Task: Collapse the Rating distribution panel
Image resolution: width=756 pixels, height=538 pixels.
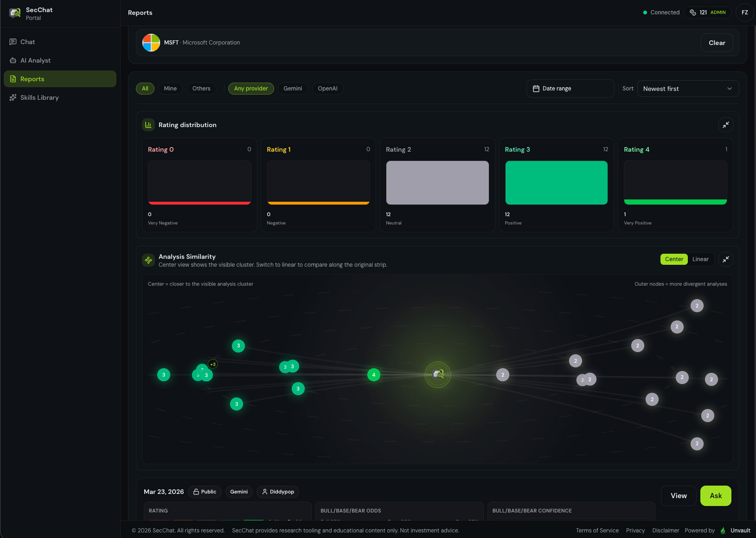Action: pos(726,125)
